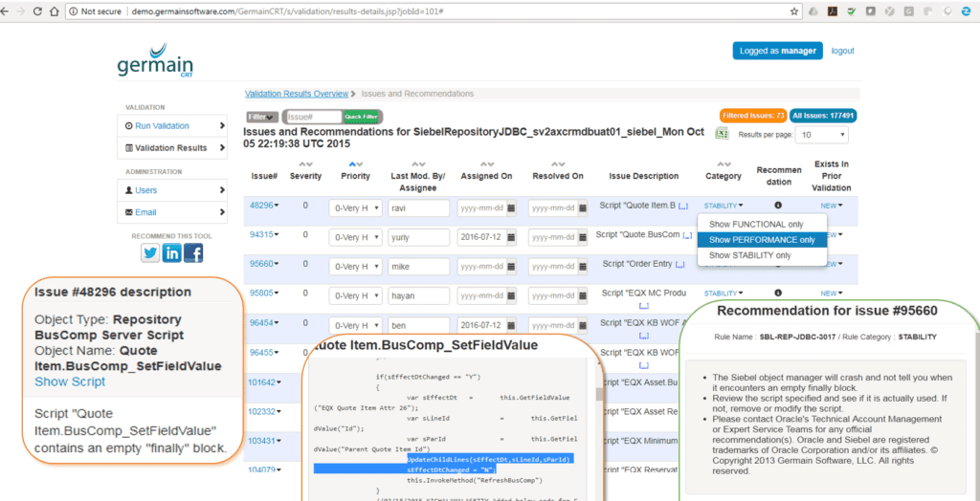
Task: Sort table by Priority column arrows
Action: click(356, 164)
